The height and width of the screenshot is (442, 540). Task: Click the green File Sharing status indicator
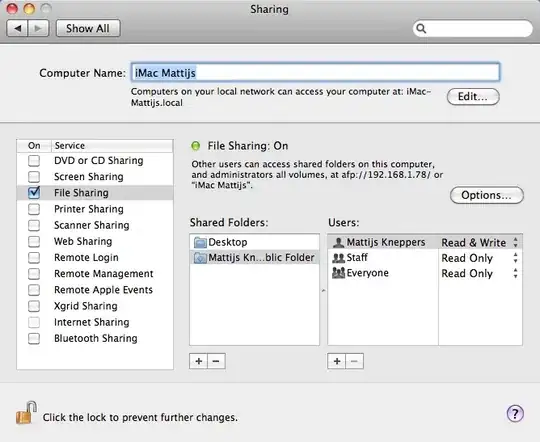(x=196, y=146)
